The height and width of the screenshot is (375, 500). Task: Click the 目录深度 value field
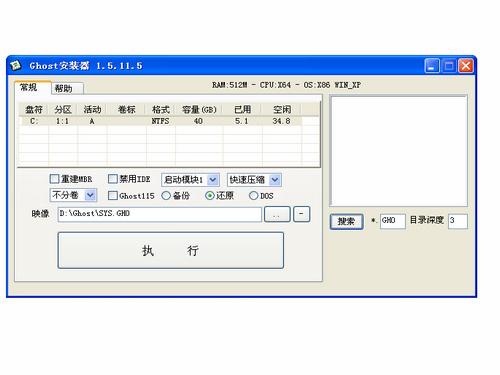coord(458,221)
